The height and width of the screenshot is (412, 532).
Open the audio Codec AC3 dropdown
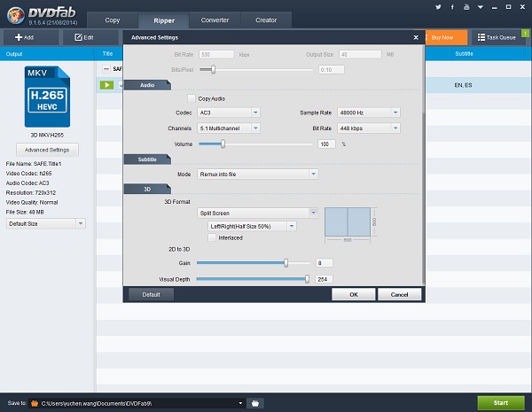pos(230,113)
